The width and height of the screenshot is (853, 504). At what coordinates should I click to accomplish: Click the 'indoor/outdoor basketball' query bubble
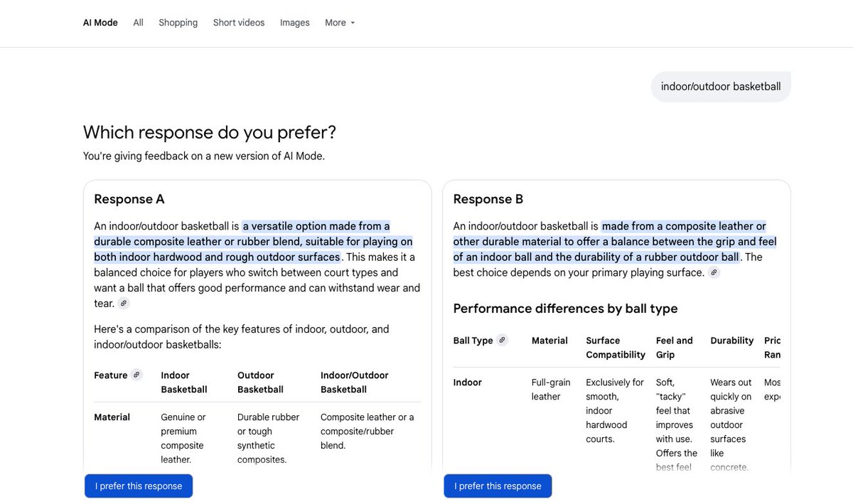tap(721, 87)
